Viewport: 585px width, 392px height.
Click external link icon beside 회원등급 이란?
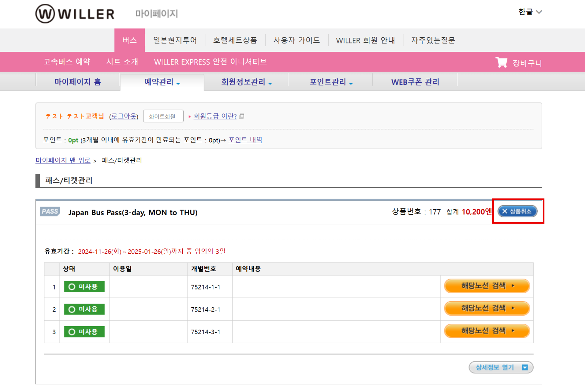[241, 116]
